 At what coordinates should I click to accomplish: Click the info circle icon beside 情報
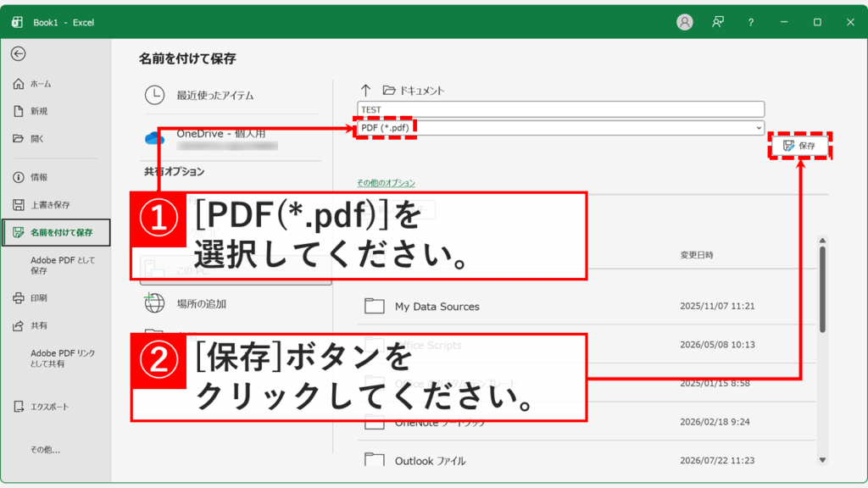pos(19,177)
